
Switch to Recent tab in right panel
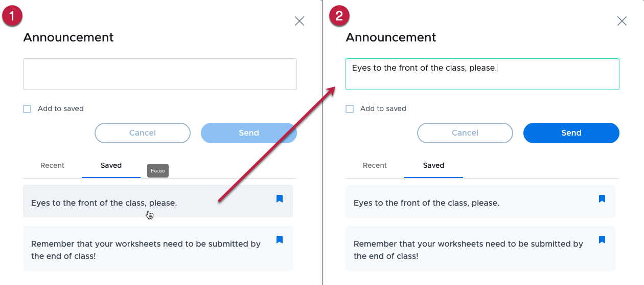pyautogui.click(x=375, y=165)
